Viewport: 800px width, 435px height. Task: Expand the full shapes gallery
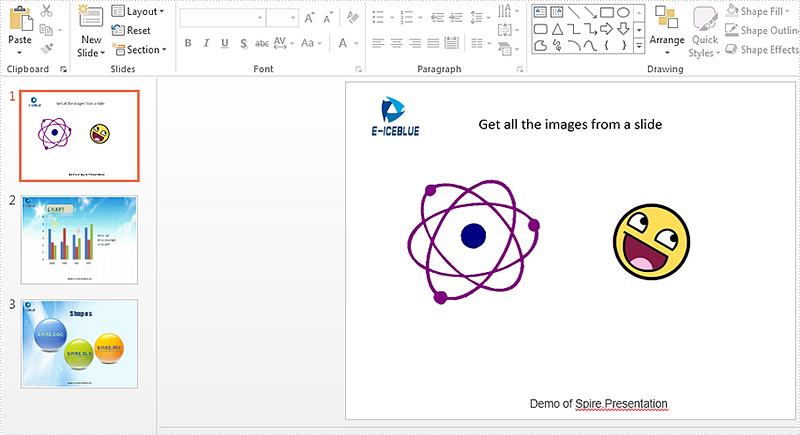(x=639, y=46)
